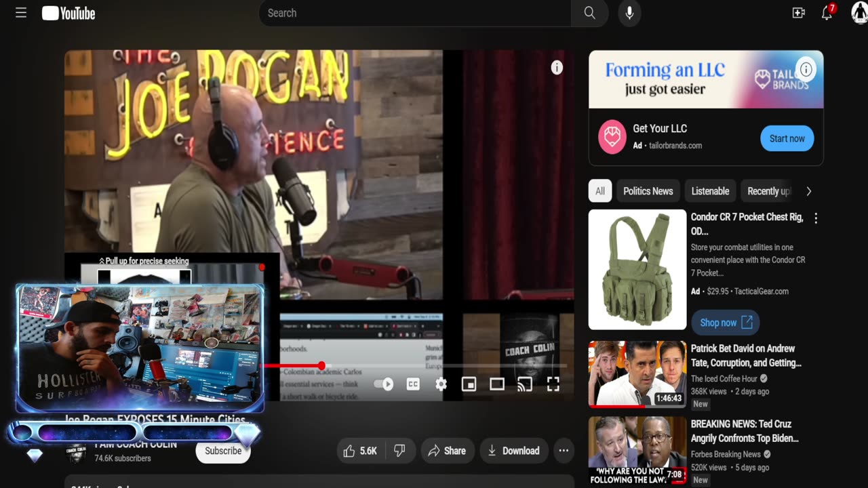The width and height of the screenshot is (868, 488).
Task: Start voice search with the microphone
Action: tap(629, 13)
